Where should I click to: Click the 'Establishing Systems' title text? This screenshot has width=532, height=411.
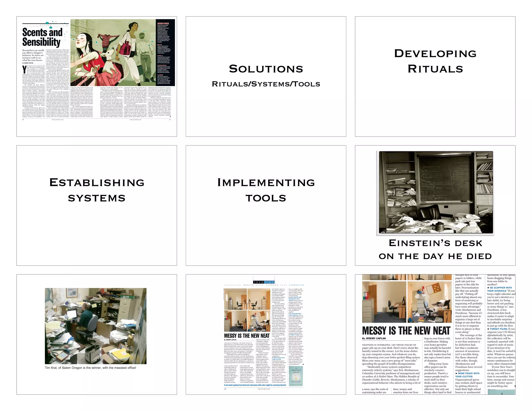point(97,190)
